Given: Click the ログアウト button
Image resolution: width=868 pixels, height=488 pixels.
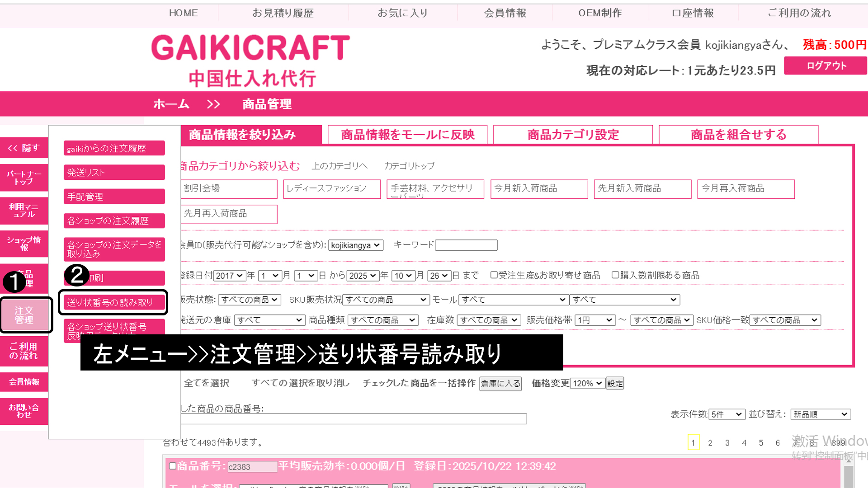Looking at the screenshot, I should 826,66.
